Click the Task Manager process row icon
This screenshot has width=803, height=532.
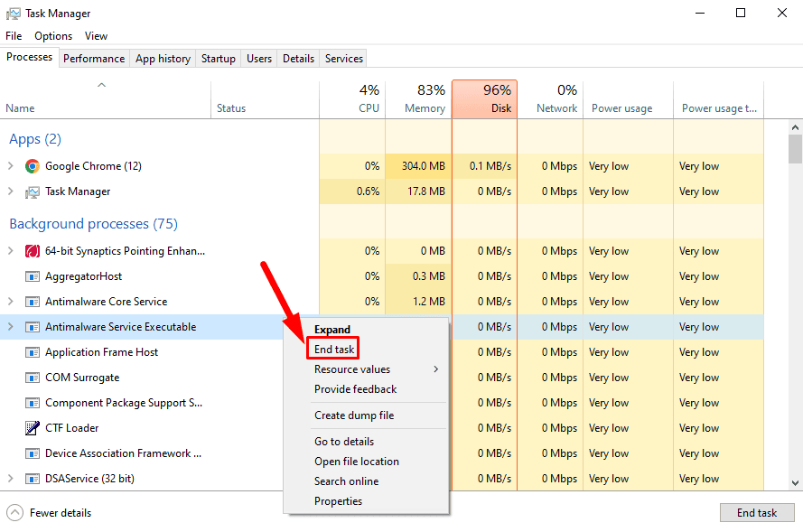click(33, 192)
